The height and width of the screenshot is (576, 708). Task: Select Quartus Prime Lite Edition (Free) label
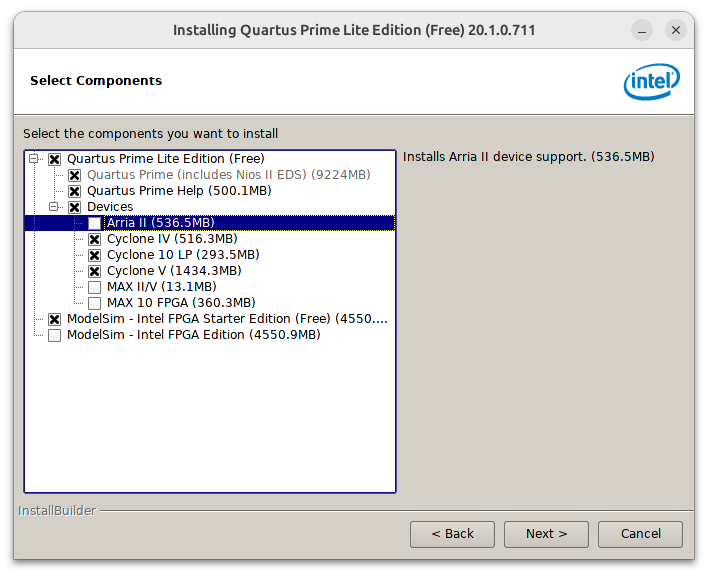(x=166, y=159)
